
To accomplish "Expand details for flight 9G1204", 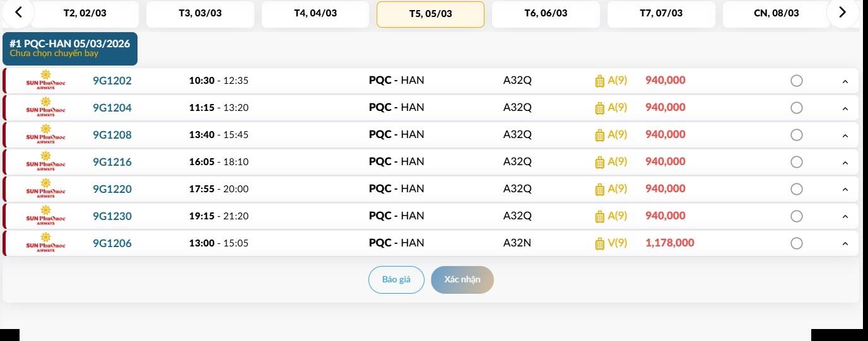I will [x=845, y=108].
